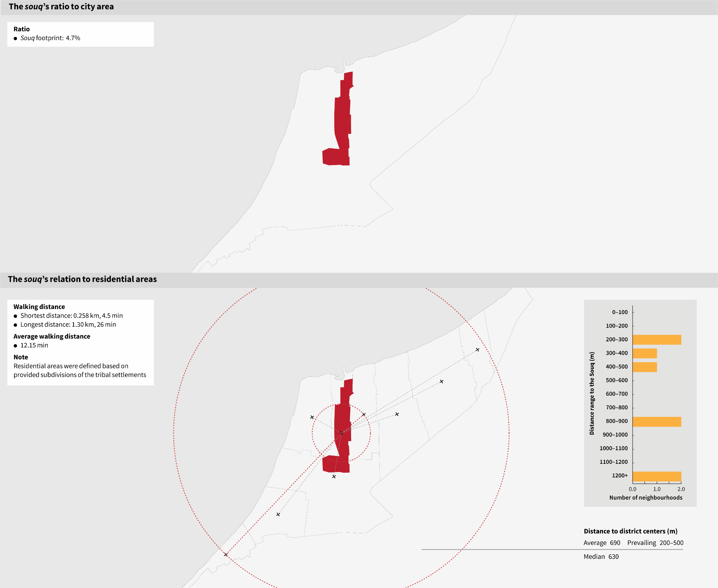
Task: Click the orange 800–900 distance bar
Action: point(657,421)
